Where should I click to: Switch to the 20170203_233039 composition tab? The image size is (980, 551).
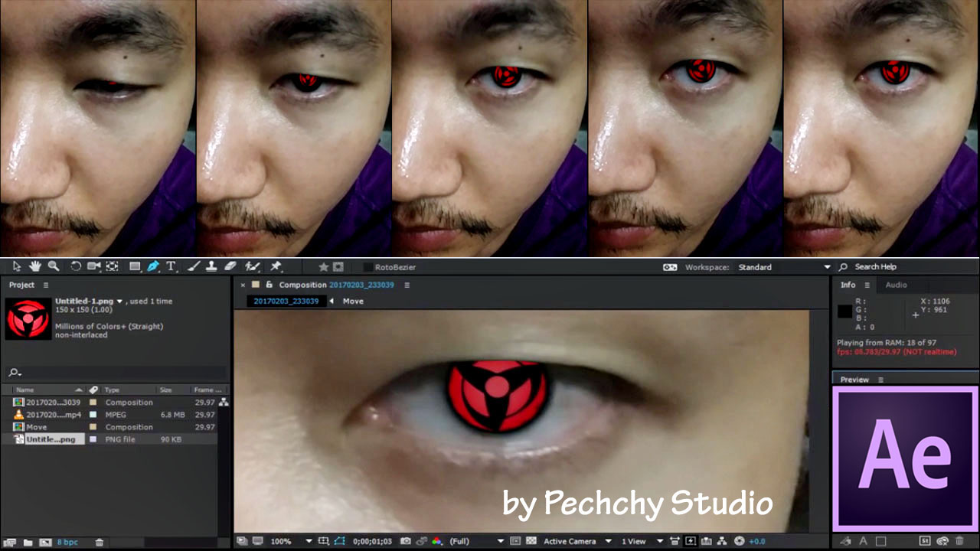pyautogui.click(x=286, y=301)
